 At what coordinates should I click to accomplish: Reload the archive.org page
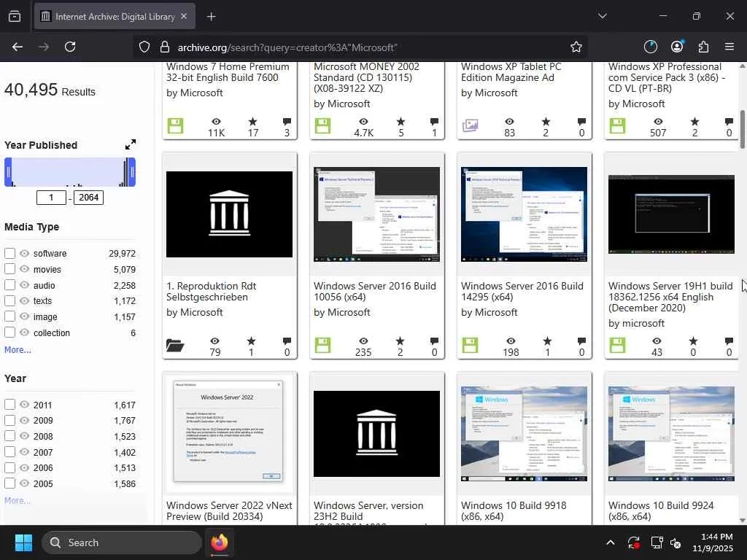[x=70, y=47]
